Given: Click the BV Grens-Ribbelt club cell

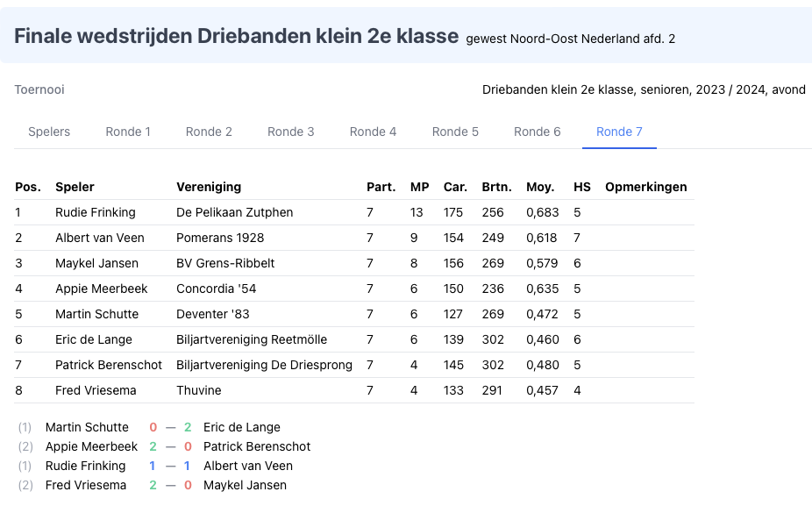Looking at the screenshot, I should 225,263.
